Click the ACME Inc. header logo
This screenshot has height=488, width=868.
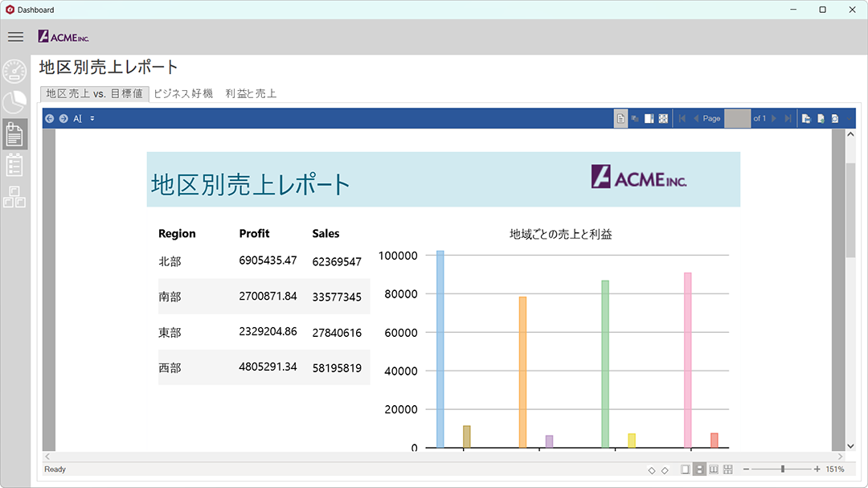click(63, 37)
